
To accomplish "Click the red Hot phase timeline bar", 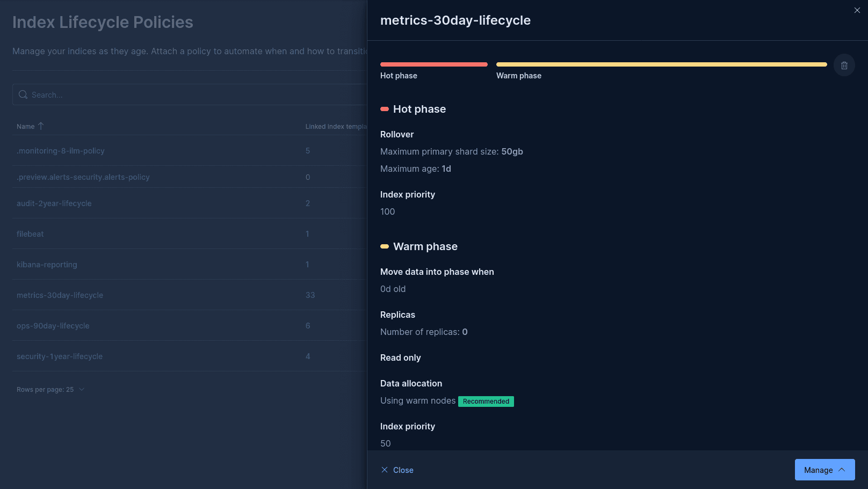I will [434, 64].
